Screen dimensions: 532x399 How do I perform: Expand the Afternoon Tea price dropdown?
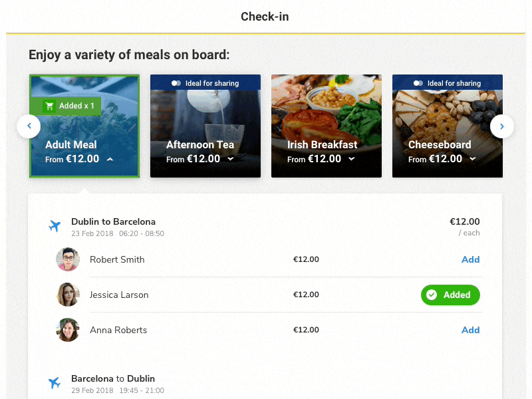point(230,160)
